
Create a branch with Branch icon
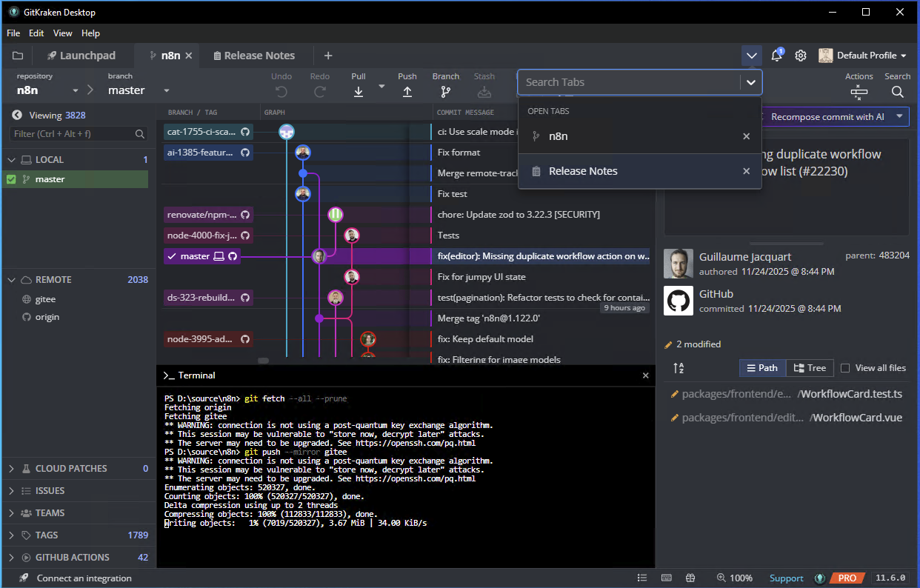point(446,92)
